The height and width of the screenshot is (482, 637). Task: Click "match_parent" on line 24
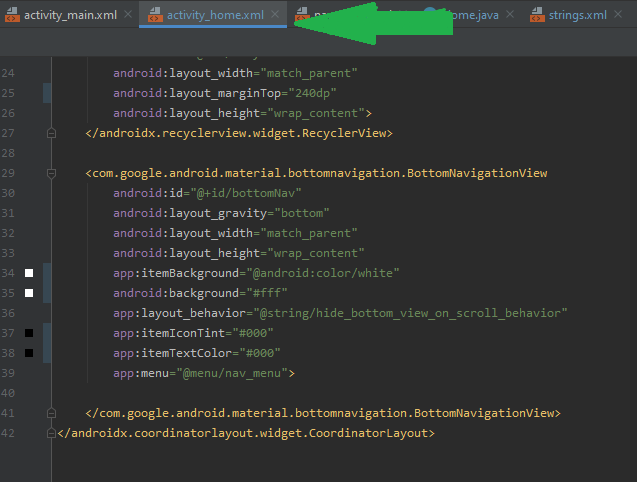(309, 73)
